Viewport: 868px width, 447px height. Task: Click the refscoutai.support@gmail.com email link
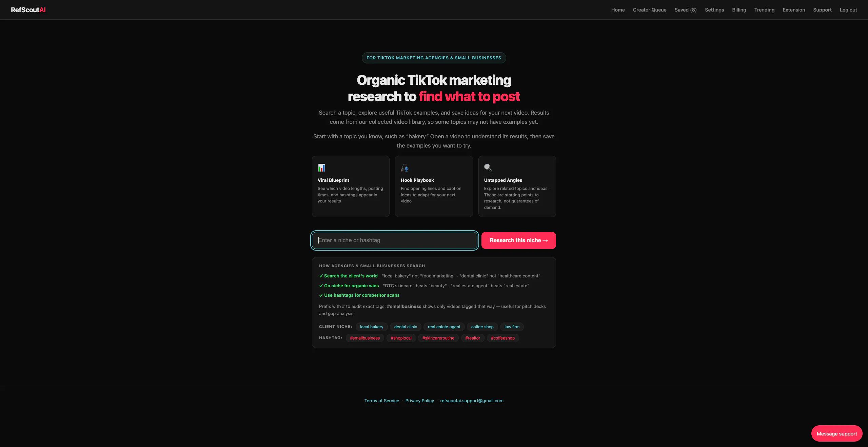[472, 401]
